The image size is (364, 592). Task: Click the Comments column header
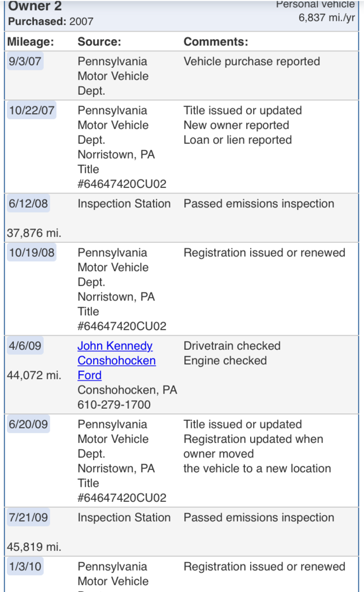click(x=216, y=42)
